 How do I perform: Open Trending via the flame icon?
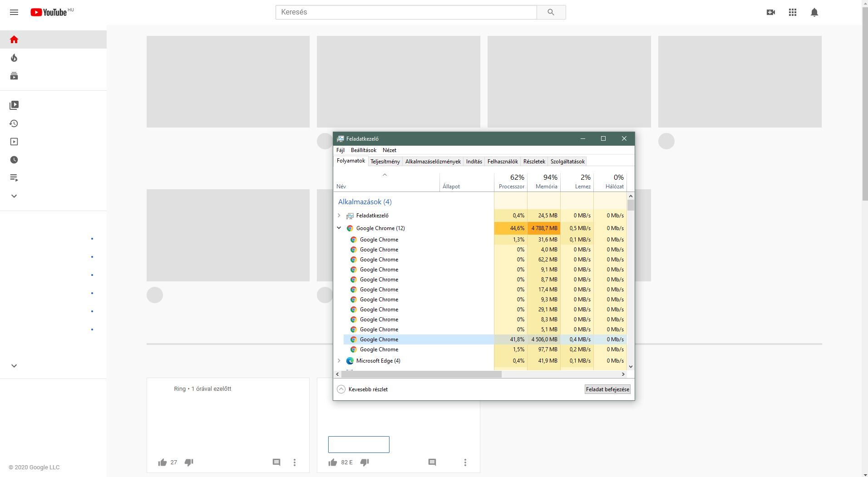tap(14, 58)
